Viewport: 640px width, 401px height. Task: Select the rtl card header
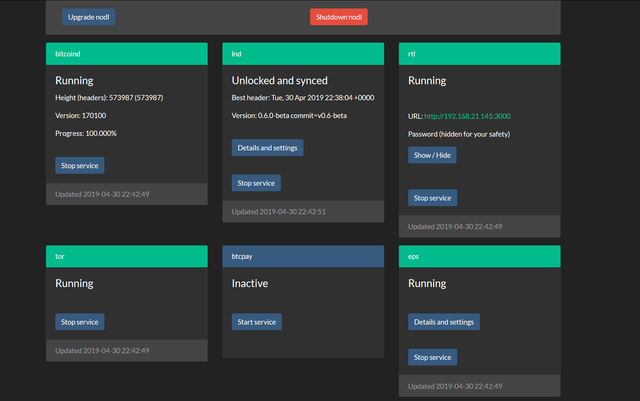480,54
